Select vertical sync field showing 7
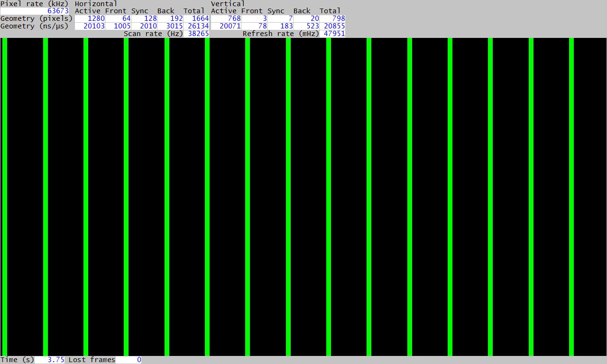 [280, 18]
